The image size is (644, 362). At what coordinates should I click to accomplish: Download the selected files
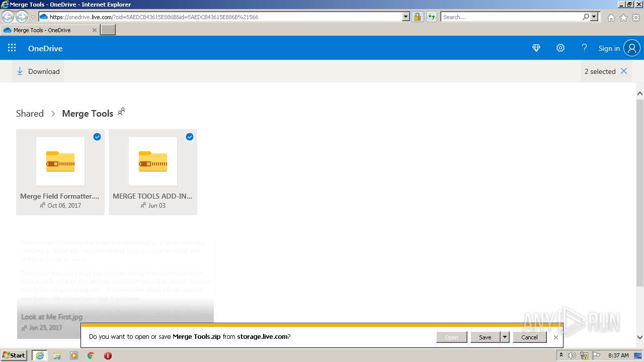[38, 71]
